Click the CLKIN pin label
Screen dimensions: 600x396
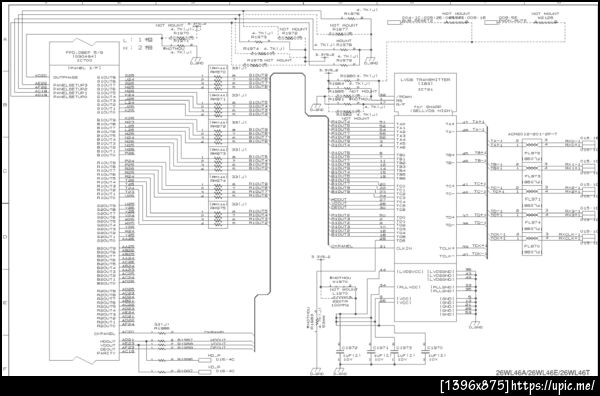pos(403,248)
